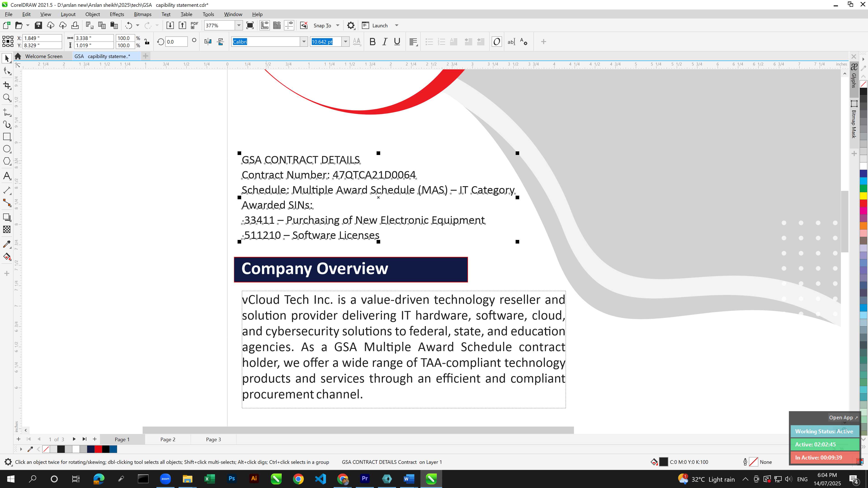This screenshot has height=488, width=868.
Task: Click the Print icon in the toolbar
Action: [x=75, y=25]
